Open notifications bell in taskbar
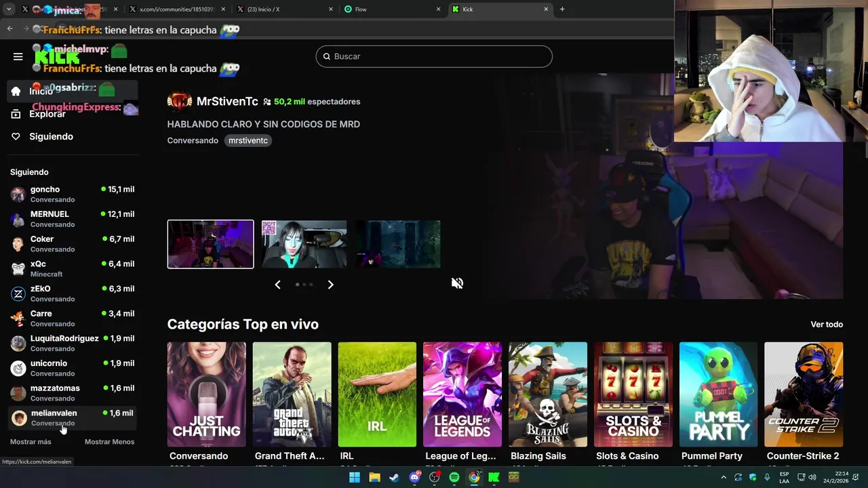The image size is (868, 488). click(x=856, y=477)
